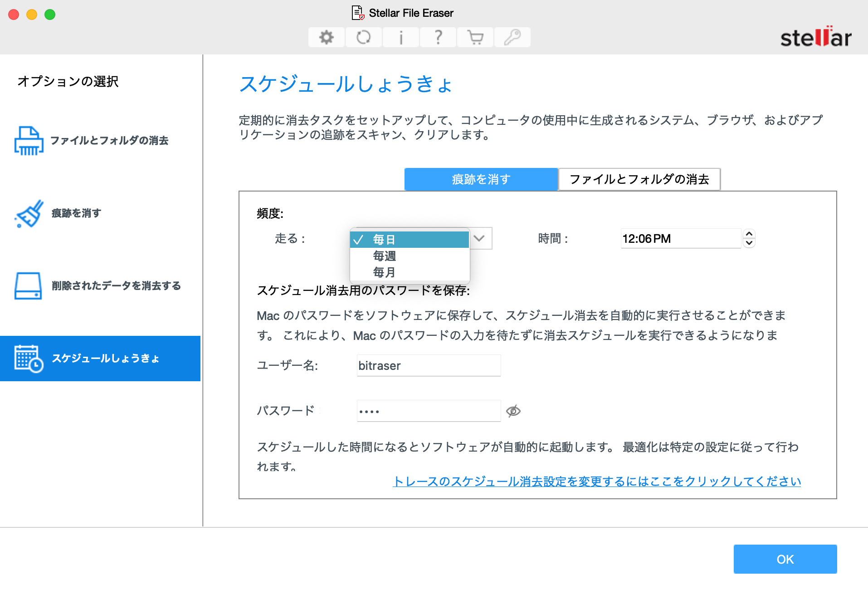Click the calendar clock icon for スケジュールしょうきょ
Viewport: 868px width, 590px height.
tap(29, 359)
